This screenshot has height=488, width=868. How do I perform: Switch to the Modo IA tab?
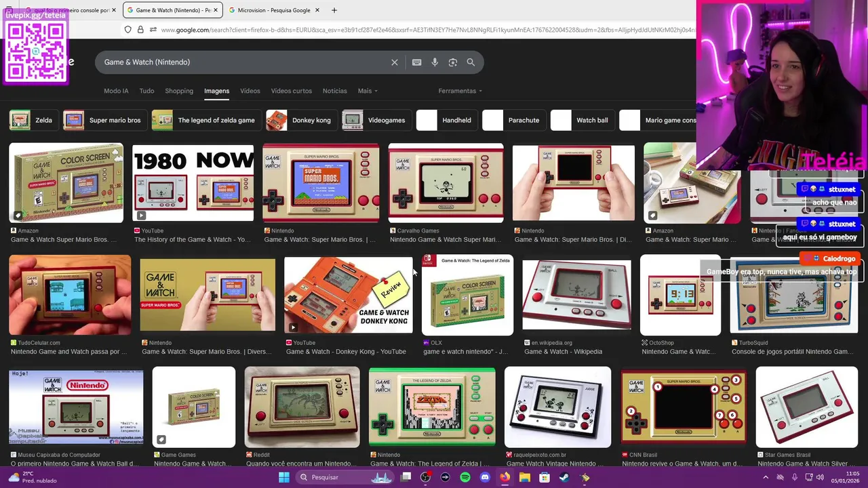pos(116,91)
